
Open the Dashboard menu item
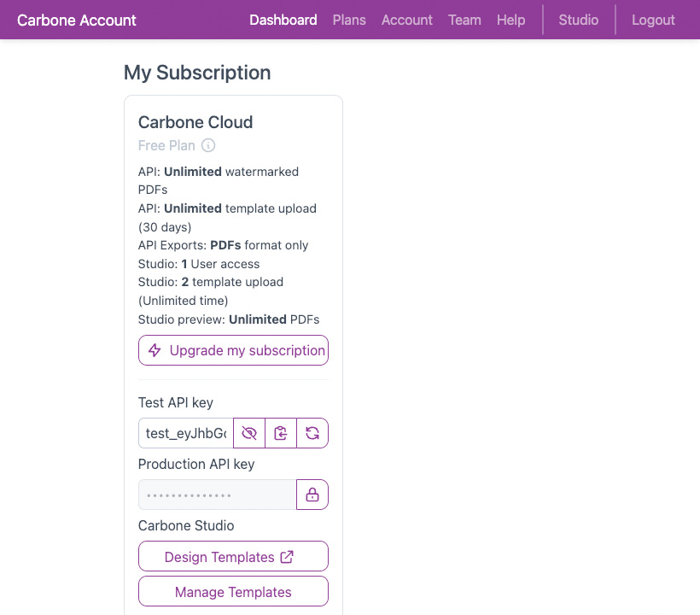pos(283,20)
